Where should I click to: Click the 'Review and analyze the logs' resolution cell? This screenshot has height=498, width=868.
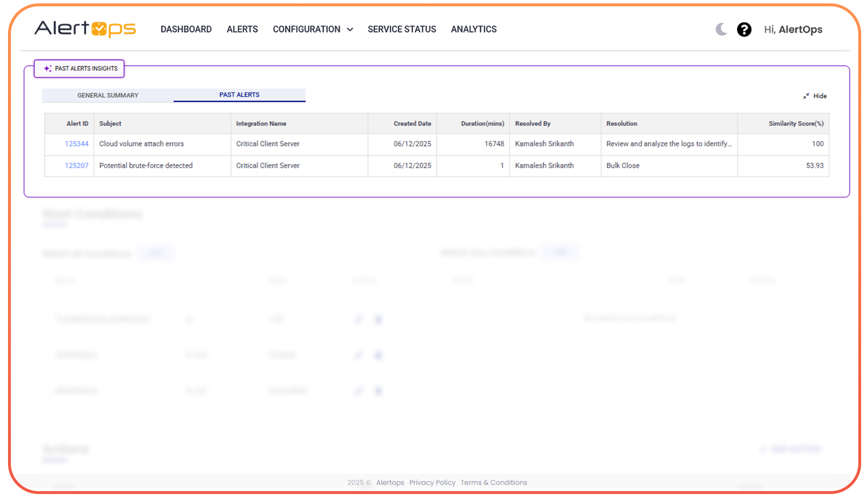tap(669, 144)
